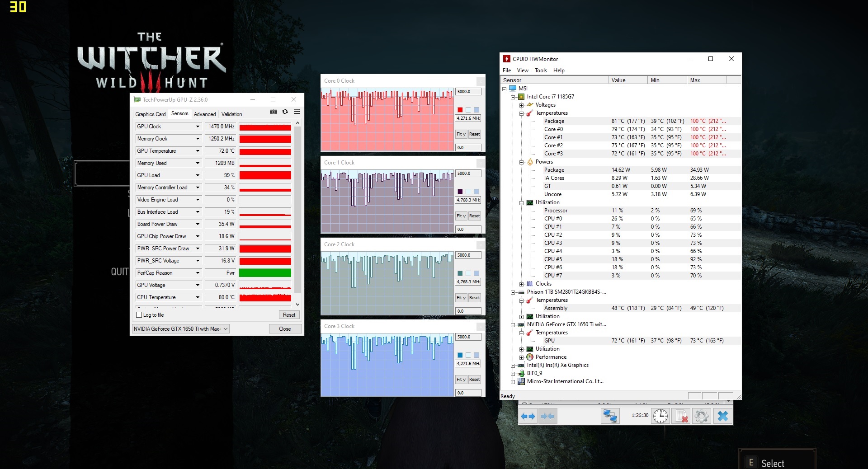Click the Clocks node icon under Intel Core i7

point(530,284)
